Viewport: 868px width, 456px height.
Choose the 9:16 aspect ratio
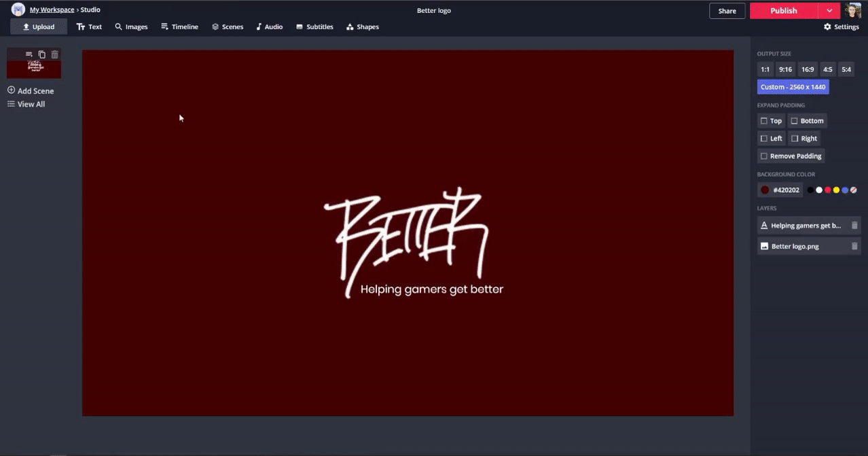(x=785, y=69)
